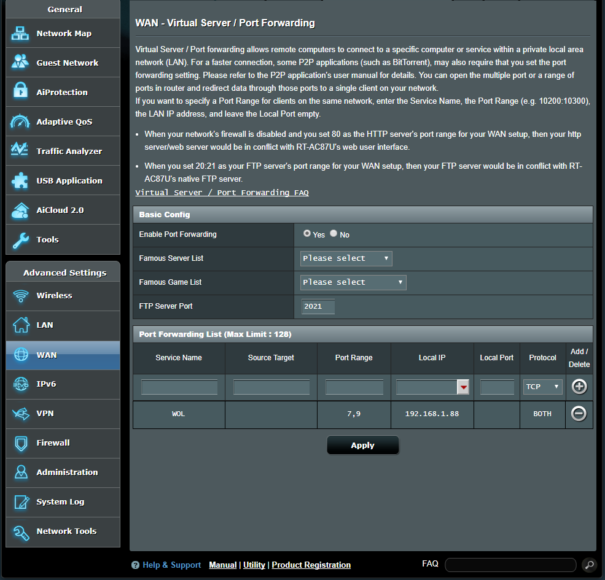Delete the WOL rule with minus icon
The image size is (605, 580).
578,413
